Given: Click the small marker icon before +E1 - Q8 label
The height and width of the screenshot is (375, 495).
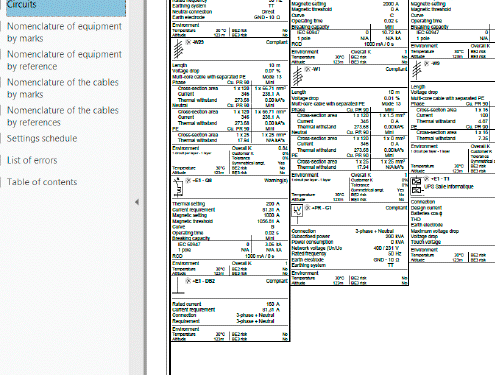Looking at the screenshot, I should click(x=188, y=180).
